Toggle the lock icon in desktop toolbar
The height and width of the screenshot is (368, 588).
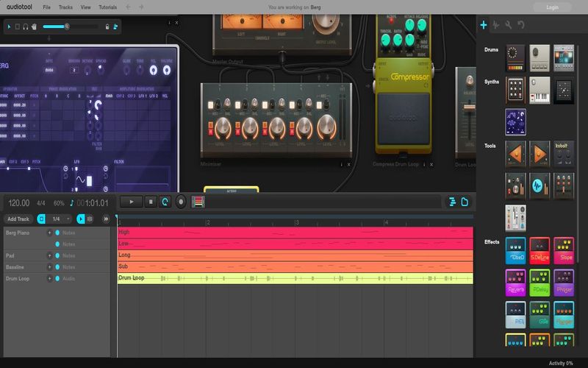pyautogui.click(x=107, y=26)
